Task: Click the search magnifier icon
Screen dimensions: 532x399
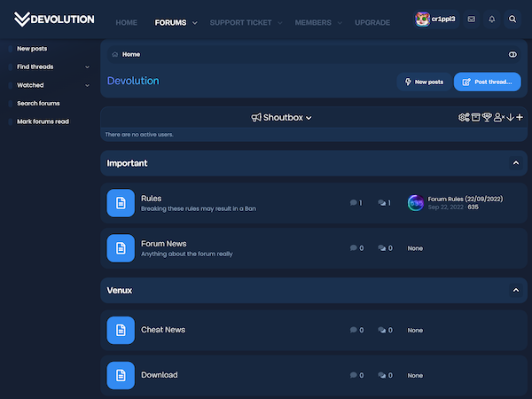Action: point(513,19)
